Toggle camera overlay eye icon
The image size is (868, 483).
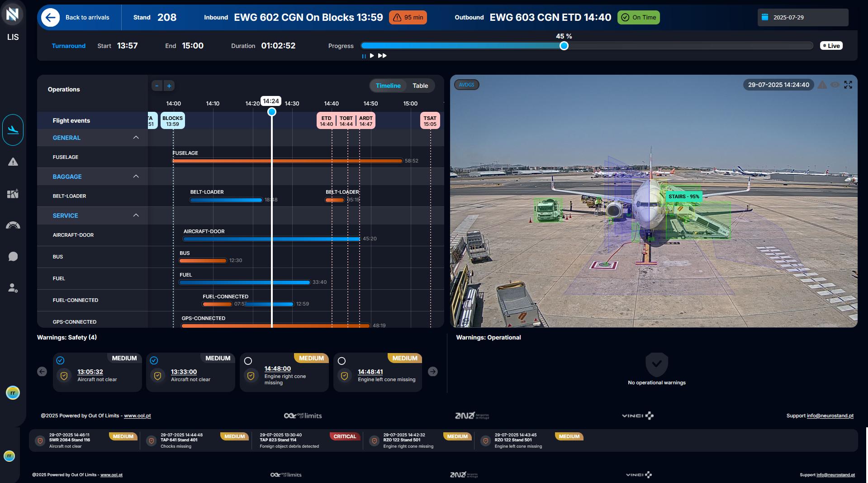pos(835,85)
